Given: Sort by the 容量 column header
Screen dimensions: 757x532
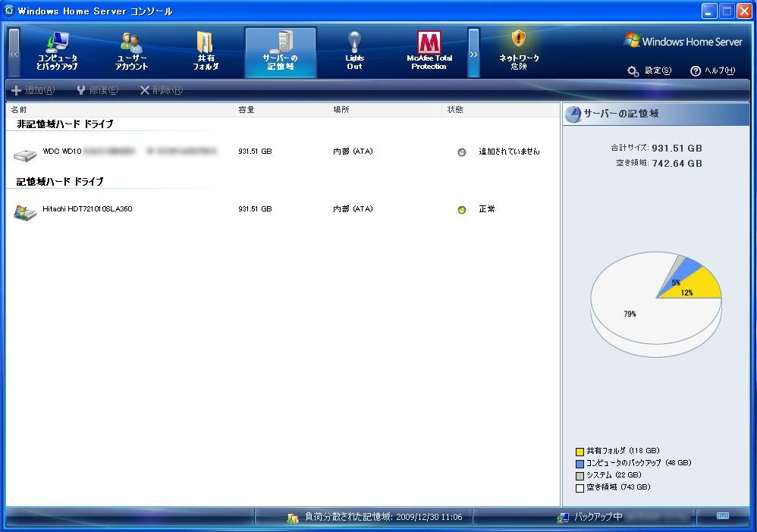Looking at the screenshot, I should coord(281,110).
